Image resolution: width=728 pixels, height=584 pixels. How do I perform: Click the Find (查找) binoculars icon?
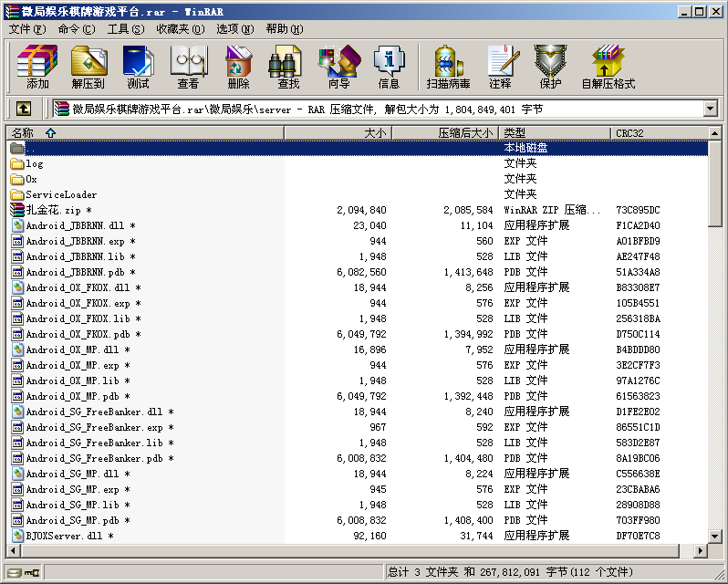[x=288, y=66]
